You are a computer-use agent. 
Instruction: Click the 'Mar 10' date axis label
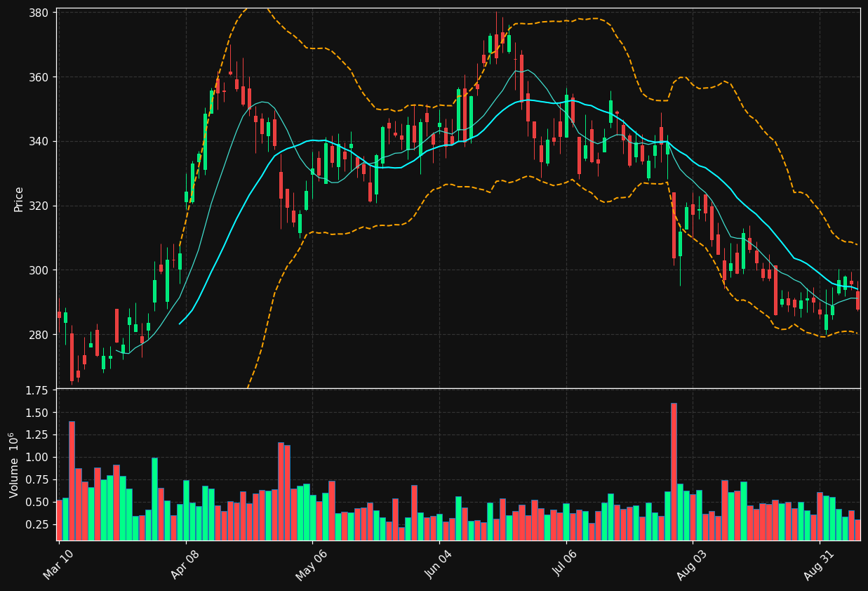(60, 564)
